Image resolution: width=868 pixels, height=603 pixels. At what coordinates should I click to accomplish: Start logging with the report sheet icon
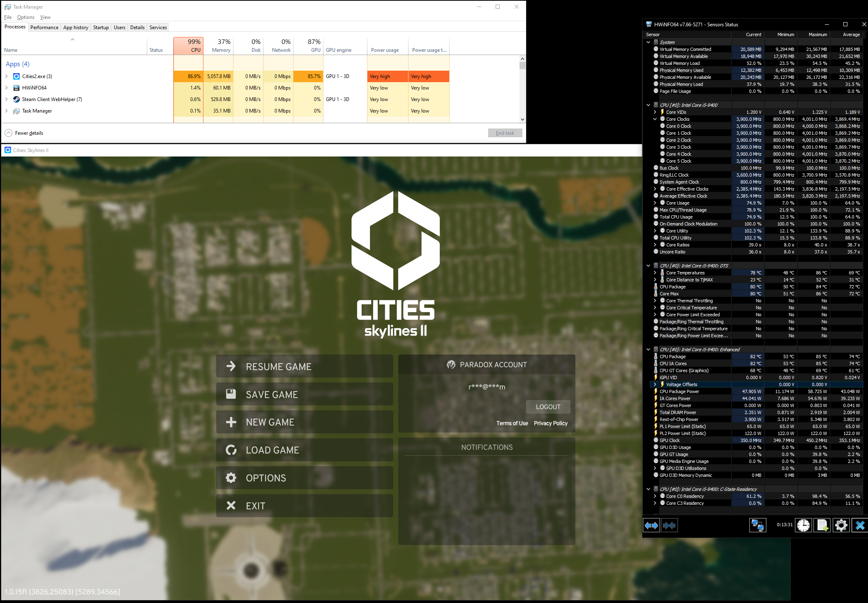tap(822, 525)
